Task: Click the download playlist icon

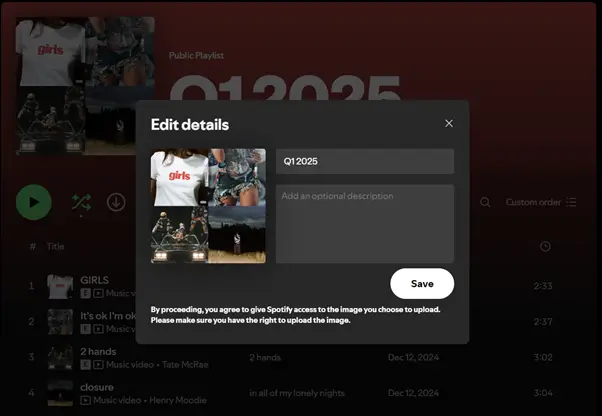Action: (x=116, y=202)
